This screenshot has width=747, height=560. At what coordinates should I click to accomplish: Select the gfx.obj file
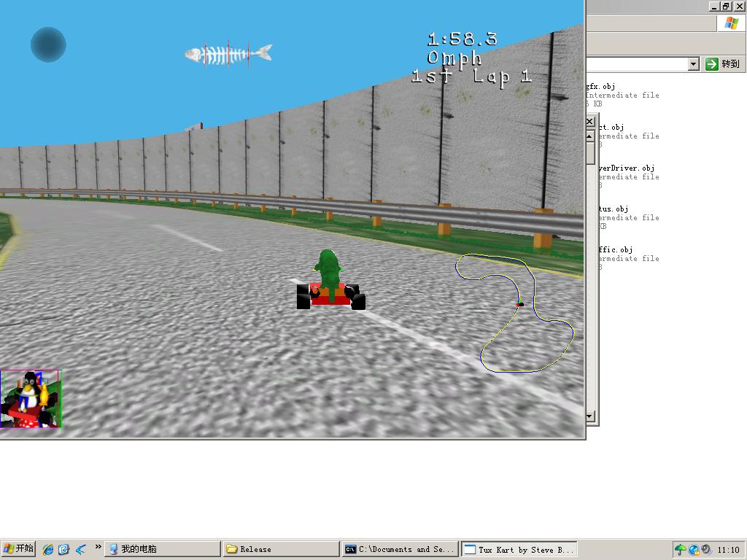click(x=622, y=95)
